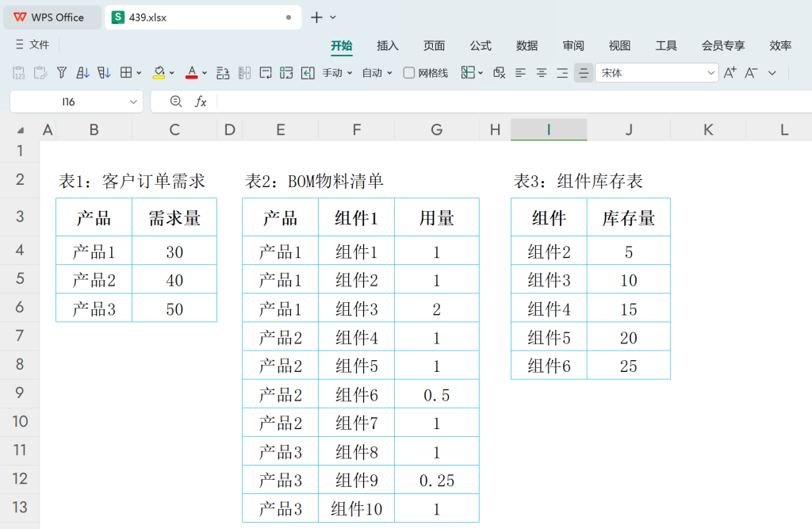Switch to the 页面 ribbon tab
Image resolution: width=812 pixels, height=529 pixels.
click(x=434, y=45)
